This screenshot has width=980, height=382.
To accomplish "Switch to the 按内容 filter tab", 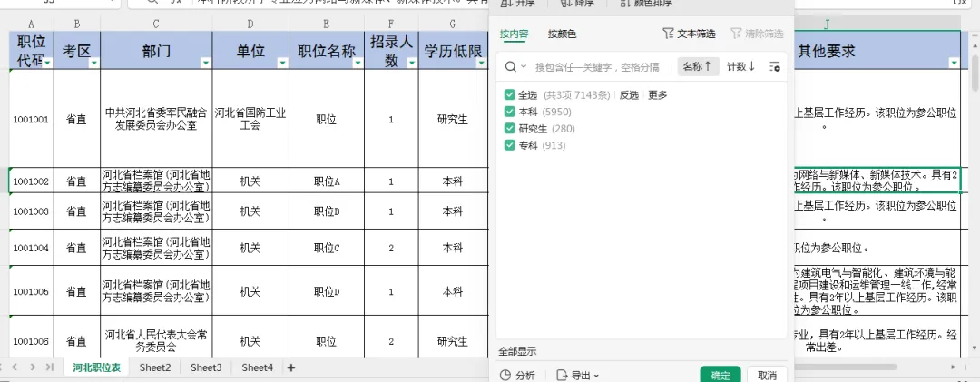I will (514, 34).
